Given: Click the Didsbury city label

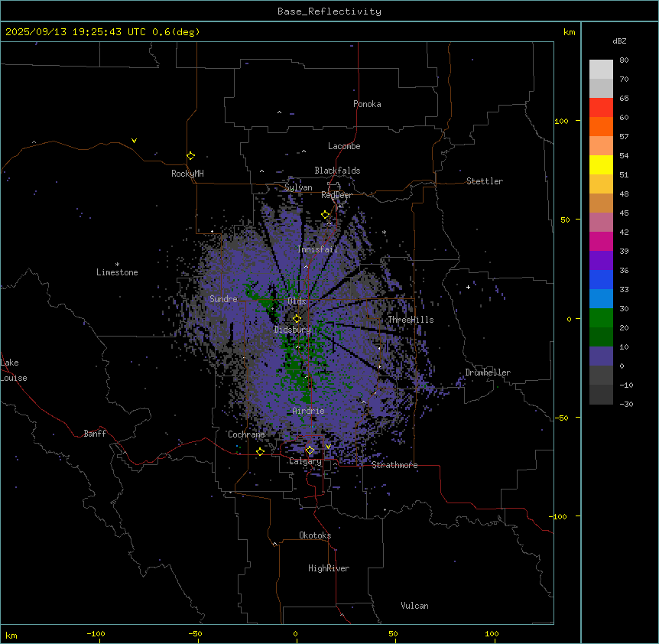Looking at the screenshot, I should 293,330.
